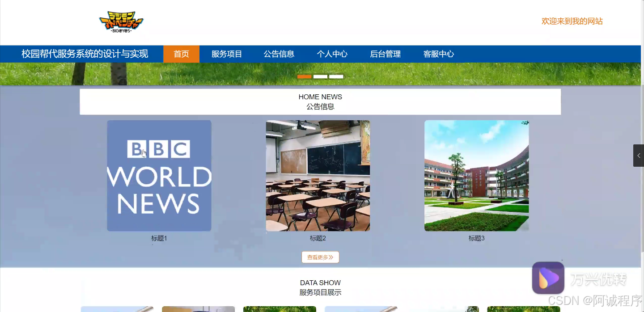Select 后台管理 in the navigation bar

386,54
